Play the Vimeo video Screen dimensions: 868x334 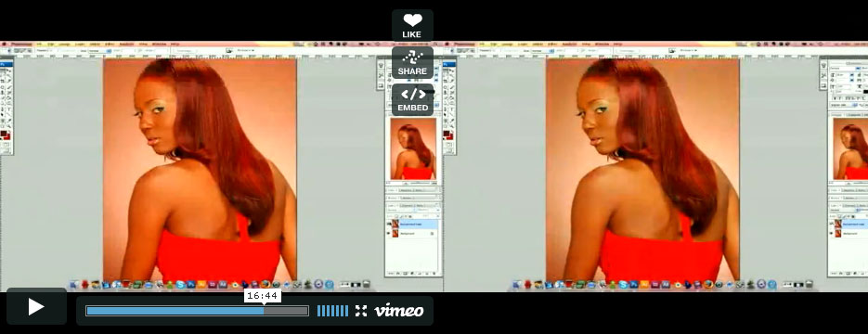click(x=36, y=306)
